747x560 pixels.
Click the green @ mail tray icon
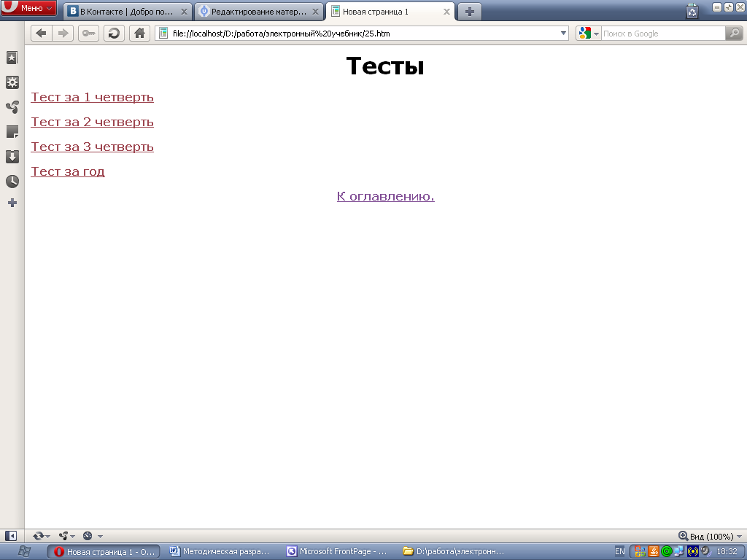[667, 551]
